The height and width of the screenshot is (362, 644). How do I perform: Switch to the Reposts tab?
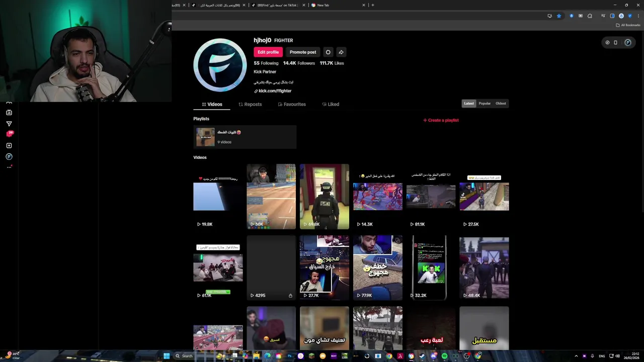point(250,104)
